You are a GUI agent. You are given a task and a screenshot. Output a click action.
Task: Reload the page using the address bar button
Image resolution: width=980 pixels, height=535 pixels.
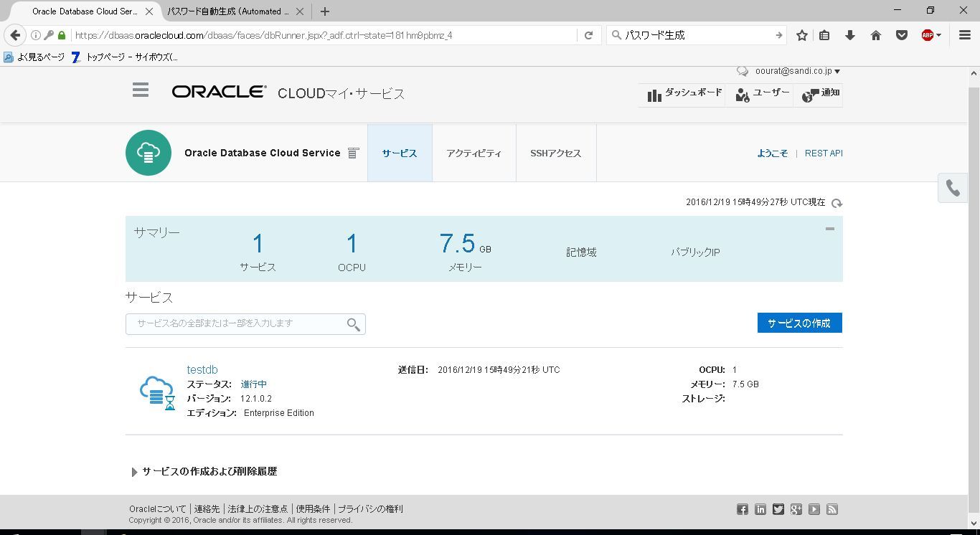click(x=588, y=35)
